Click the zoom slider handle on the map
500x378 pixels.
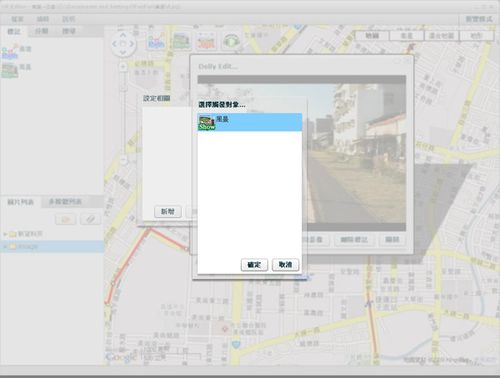click(x=124, y=161)
